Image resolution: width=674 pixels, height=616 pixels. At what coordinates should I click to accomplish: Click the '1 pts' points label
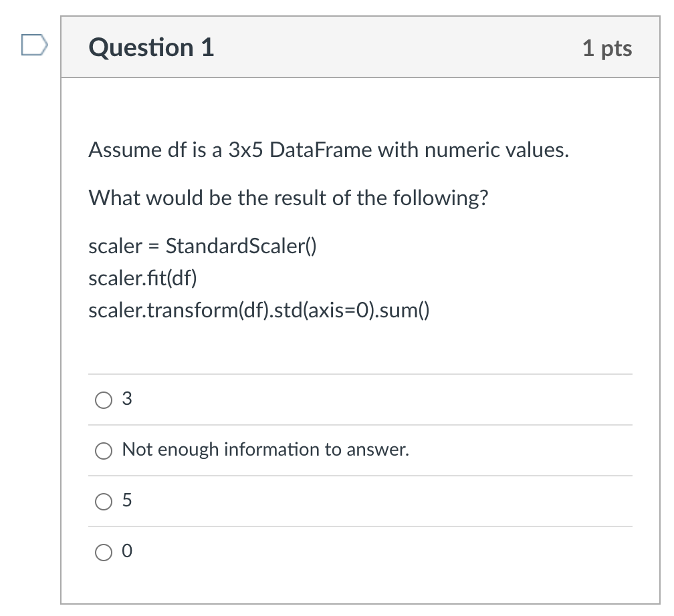click(x=607, y=48)
